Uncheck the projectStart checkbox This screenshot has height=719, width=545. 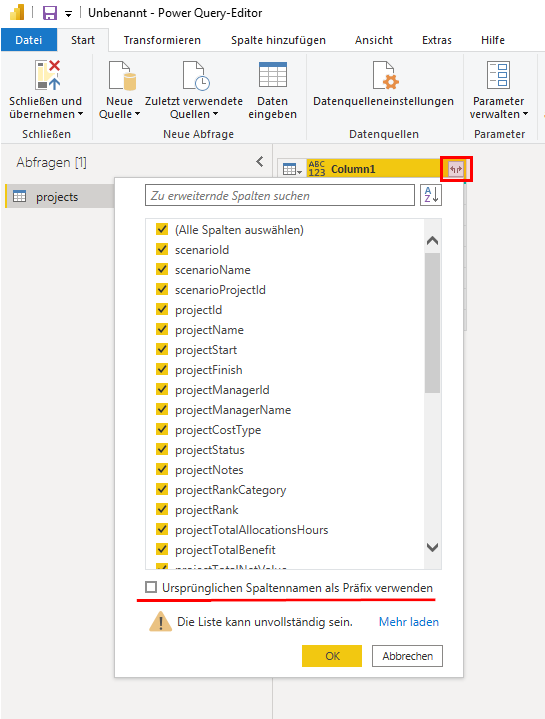tap(162, 349)
